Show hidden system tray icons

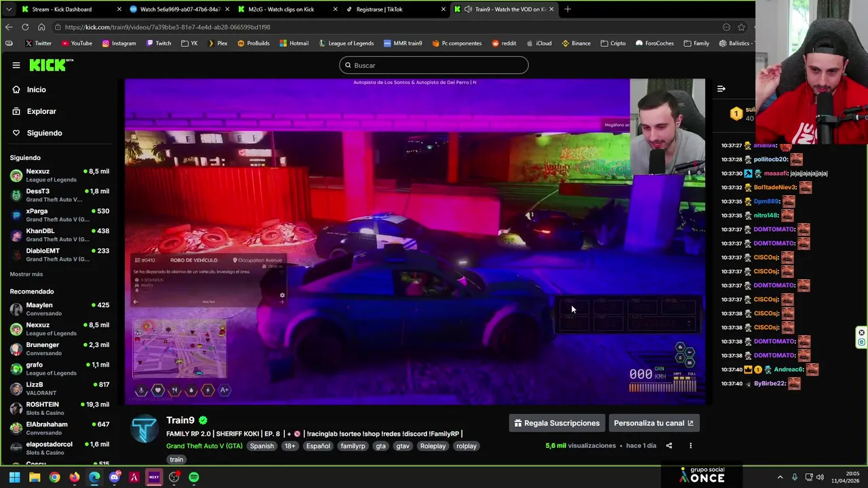780,477
